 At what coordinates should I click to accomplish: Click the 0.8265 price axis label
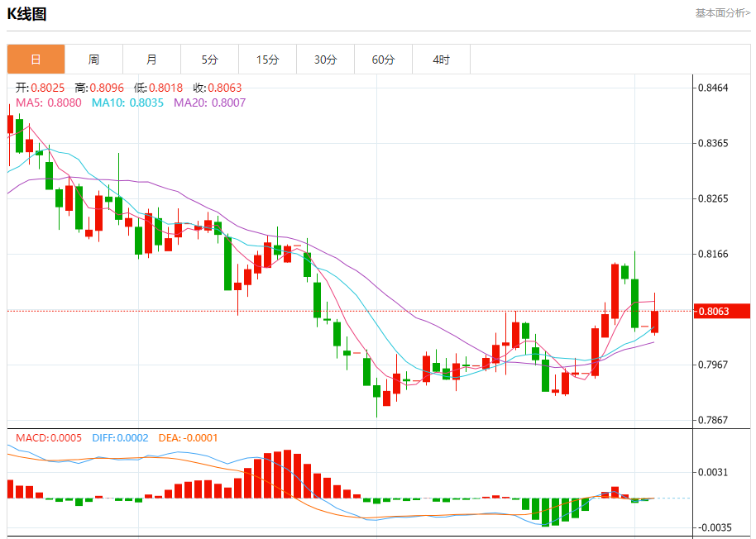click(x=713, y=198)
